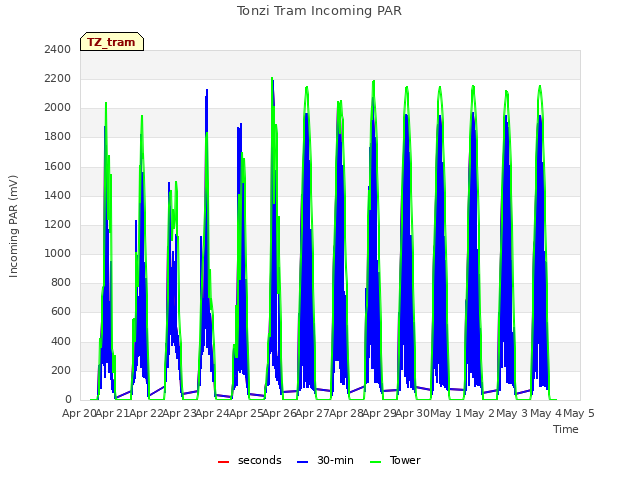Click the Apr 20 x-axis date label
The height and width of the screenshot is (480, 640).
(79, 413)
